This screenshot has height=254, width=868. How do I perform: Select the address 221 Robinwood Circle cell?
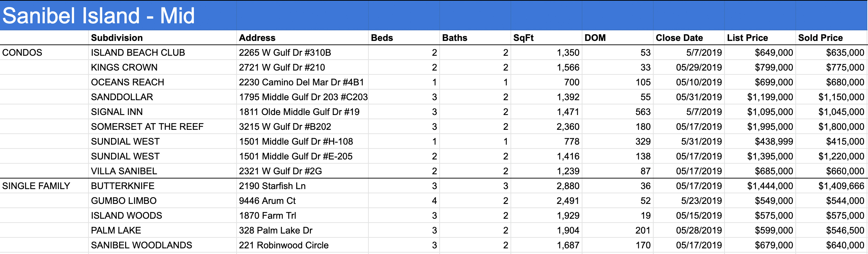pyautogui.click(x=302, y=245)
